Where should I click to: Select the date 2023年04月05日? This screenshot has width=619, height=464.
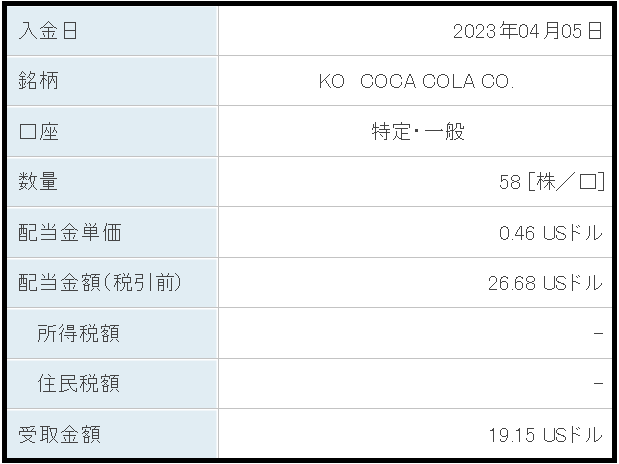pos(527,31)
